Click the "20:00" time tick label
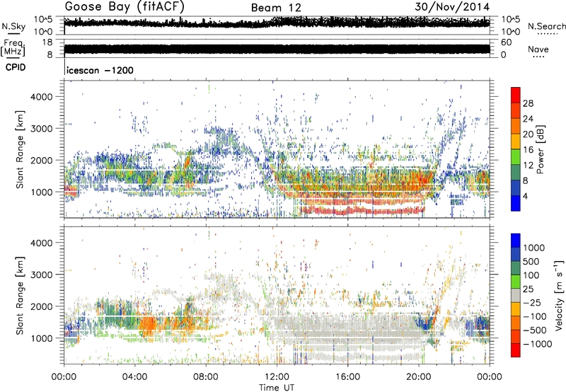This screenshot has width=566, height=392. coord(419,377)
